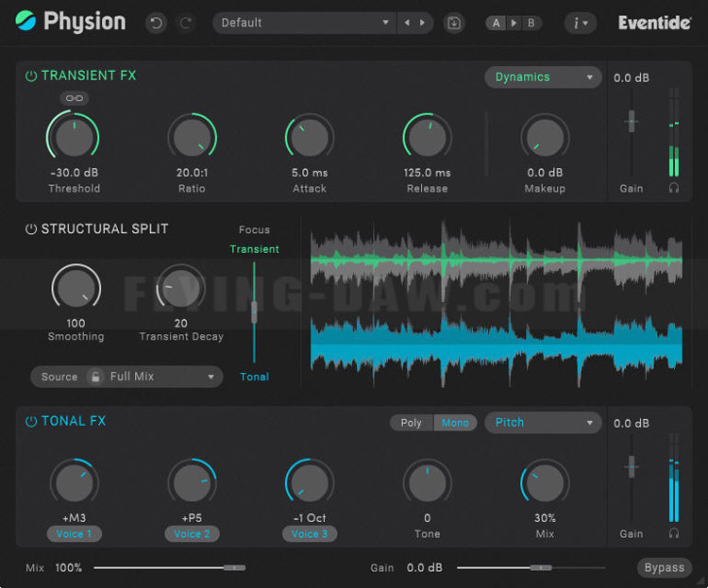This screenshot has height=588, width=708.
Task: Click the Transient FX level meter
Action: pos(674,132)
